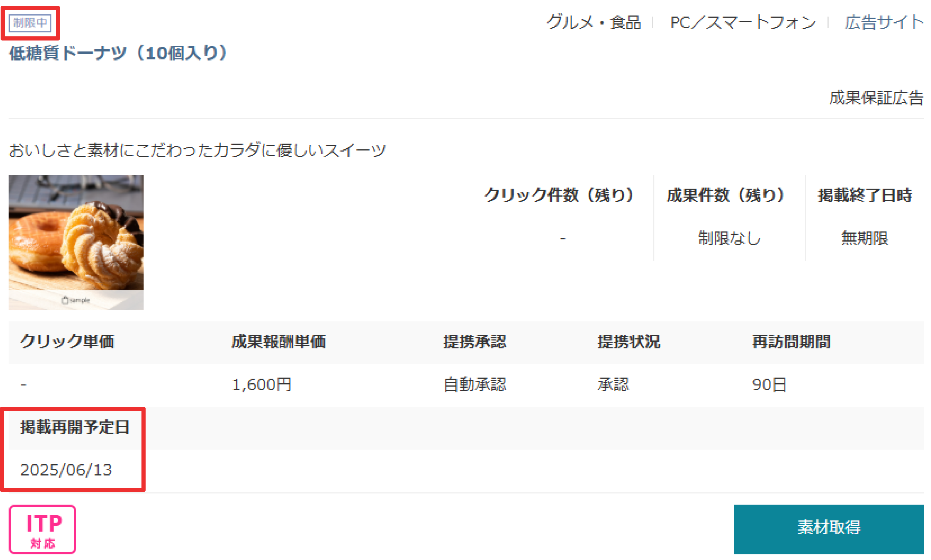Screen dimensions: 931x560
Task: Click the 掲載終了日時 column header
Action: 865,195
